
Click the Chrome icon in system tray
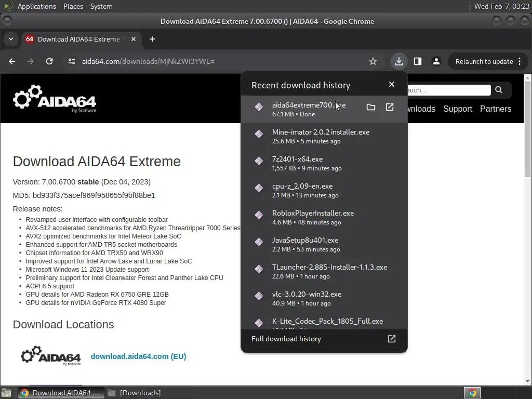coord(472,393)
